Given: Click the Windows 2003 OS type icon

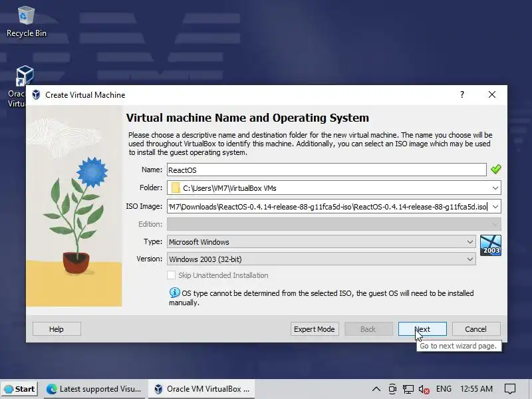Looking at the screenshot, I should tap(490, 245).
